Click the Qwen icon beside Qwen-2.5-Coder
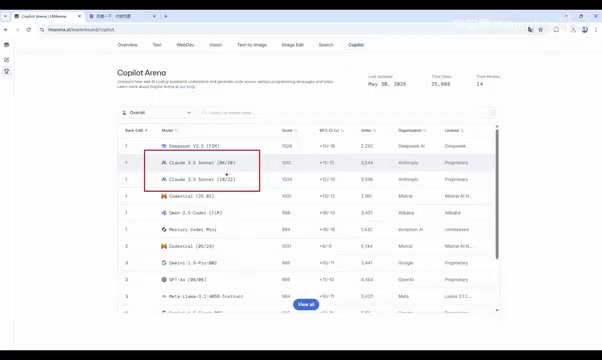Image resolution: width=602 pixels, height=360 pixels. pos(164,213)
